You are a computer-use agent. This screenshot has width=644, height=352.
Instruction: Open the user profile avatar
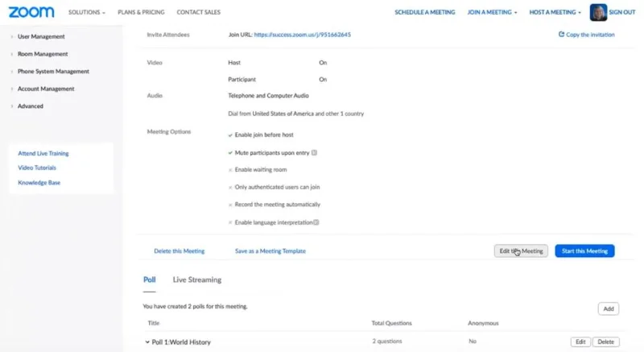click(598, 12)
